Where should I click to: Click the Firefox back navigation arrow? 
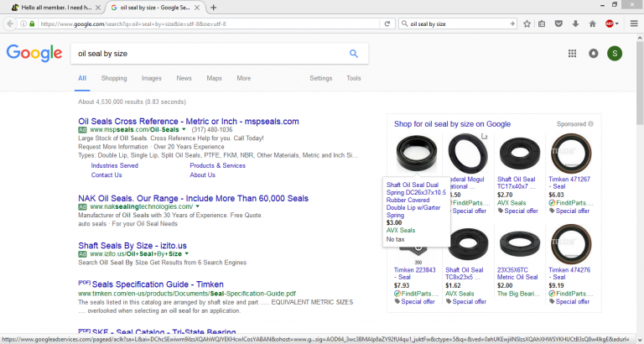(x=10, y=23)
